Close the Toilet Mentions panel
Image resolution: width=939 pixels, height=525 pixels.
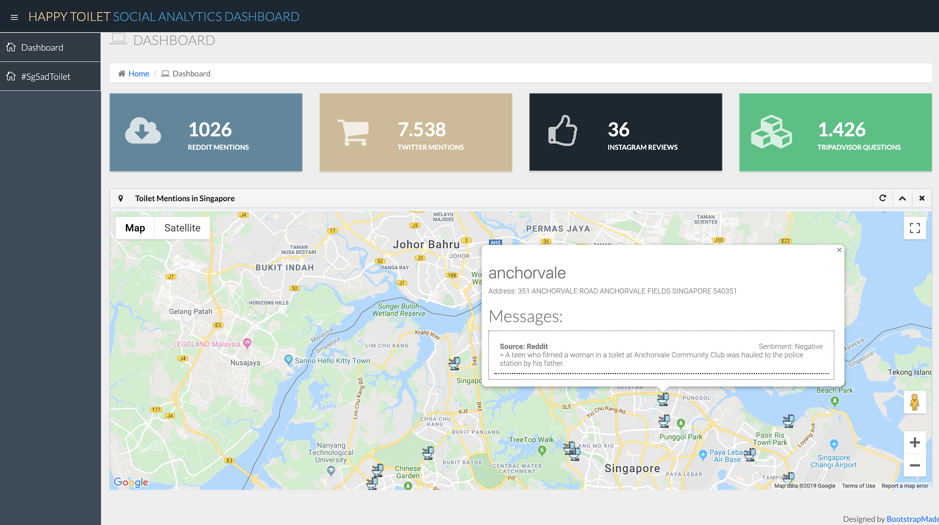click(922, 198)
